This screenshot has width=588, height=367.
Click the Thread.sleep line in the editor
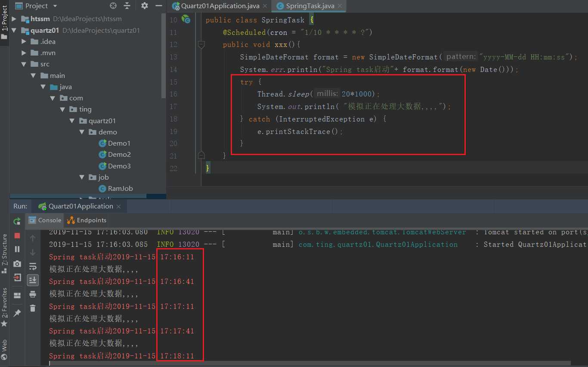pyautogui.click(x=319, y=94)
